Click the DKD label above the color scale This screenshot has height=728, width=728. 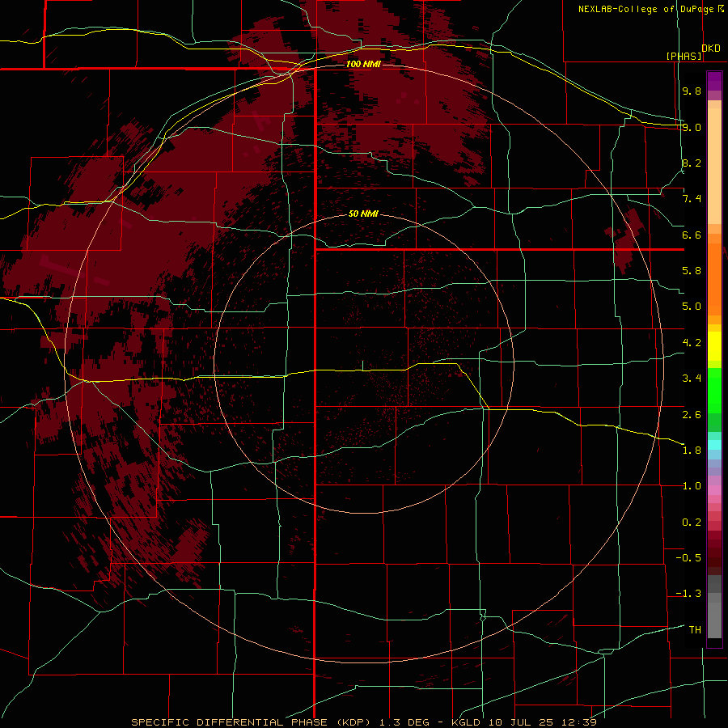pyautogui.click(x=711, y=48)
